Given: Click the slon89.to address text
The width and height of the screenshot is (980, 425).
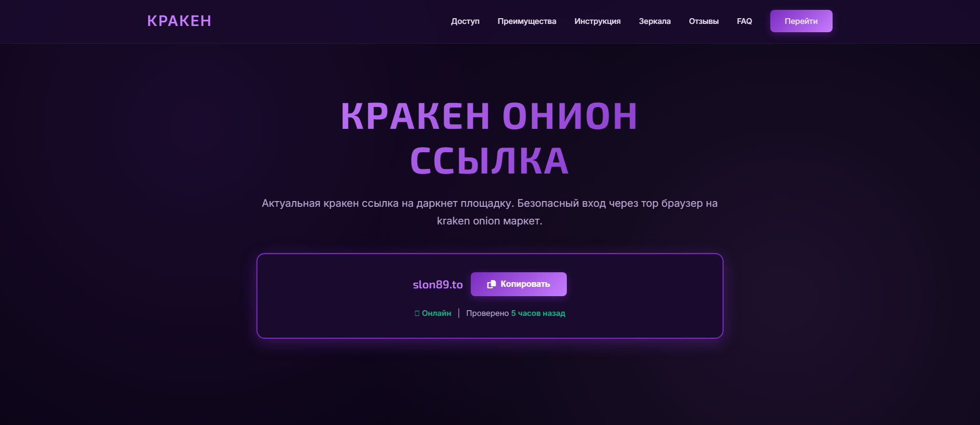Looking at the screenshot, I should (x=438, y=285).
